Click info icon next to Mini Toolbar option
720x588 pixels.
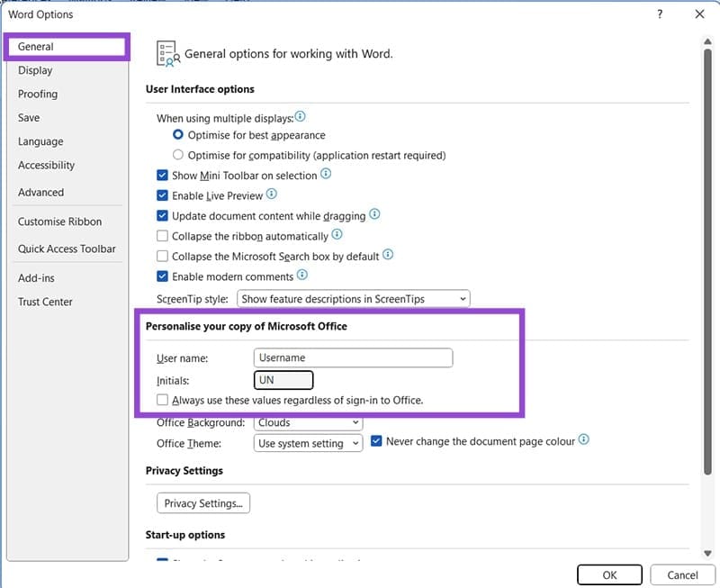(326, 175)
